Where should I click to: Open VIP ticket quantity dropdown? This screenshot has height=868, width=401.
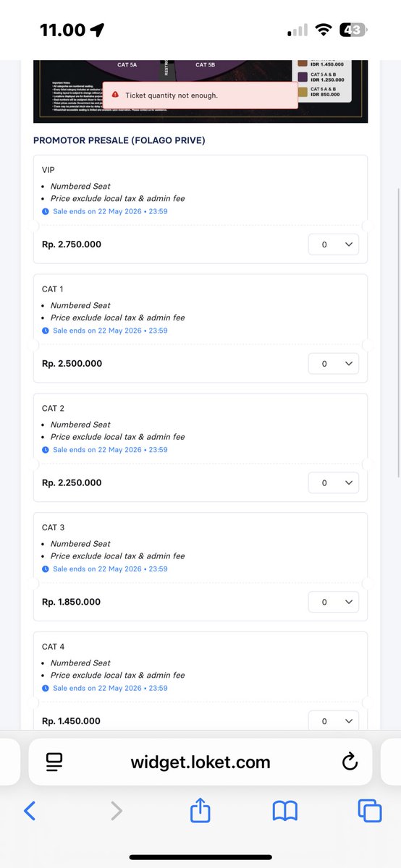[x=334, y=244]
